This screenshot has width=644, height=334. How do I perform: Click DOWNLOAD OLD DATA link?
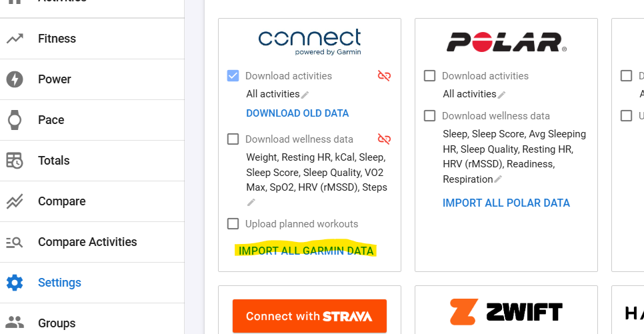point(297,113)
